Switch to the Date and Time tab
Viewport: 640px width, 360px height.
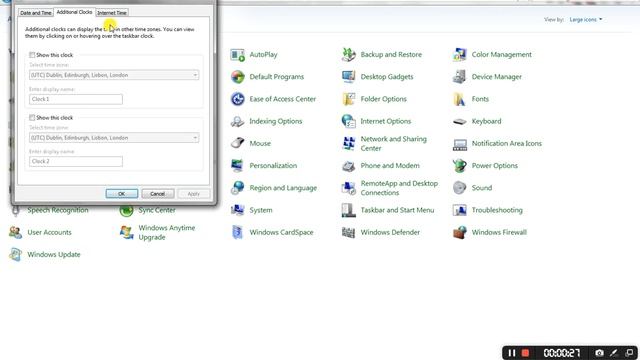coord(36,13)
